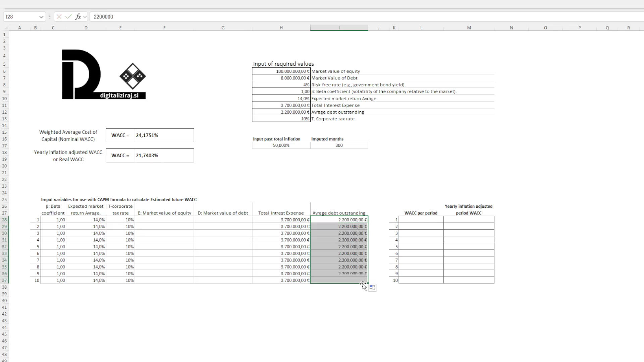Click the digitaliziraj.si logo image

103,74
